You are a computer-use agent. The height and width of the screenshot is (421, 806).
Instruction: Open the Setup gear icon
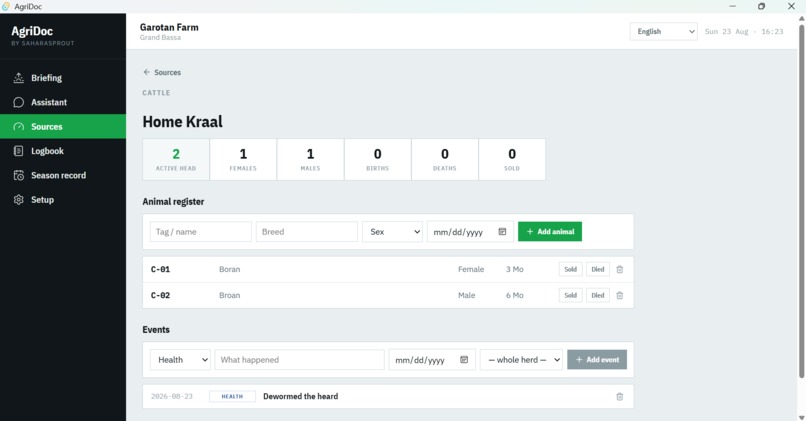tap(19, 199)
